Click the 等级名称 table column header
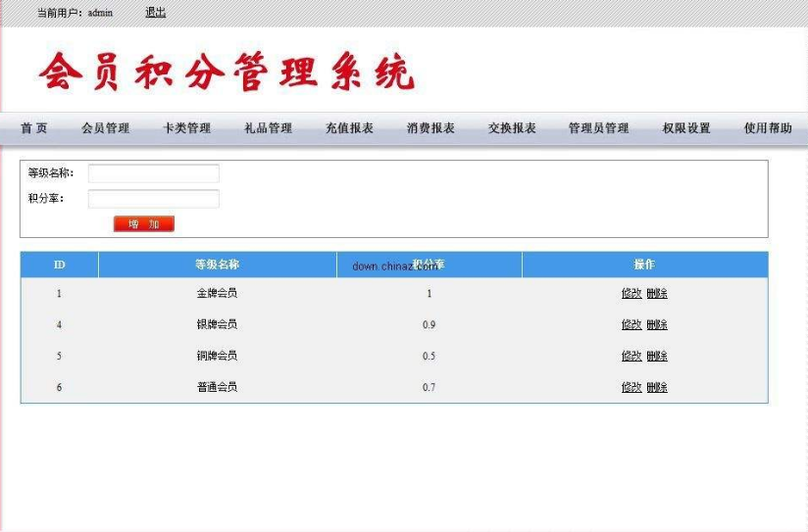This screenshot has width=808, height=532. 217,265
